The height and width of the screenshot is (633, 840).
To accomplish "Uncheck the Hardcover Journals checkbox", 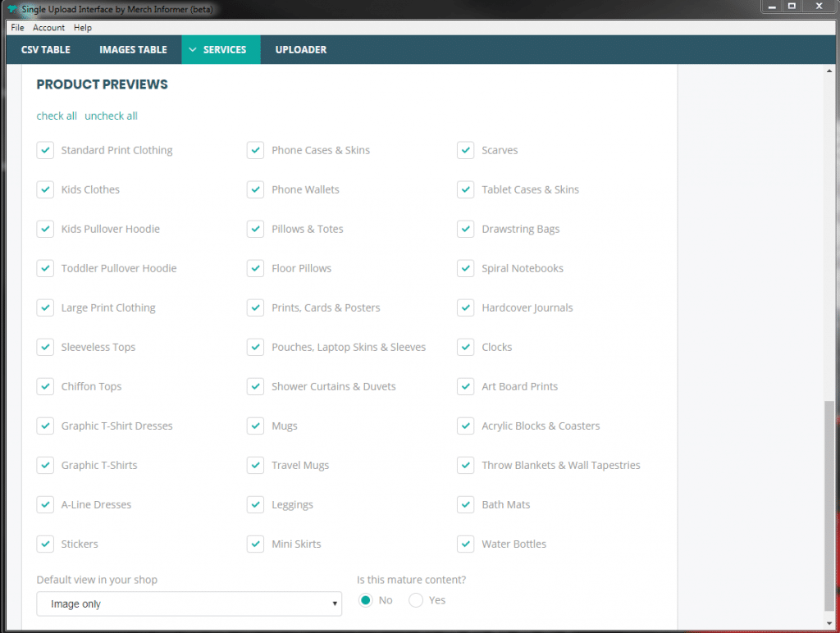I will pos(466,307).
